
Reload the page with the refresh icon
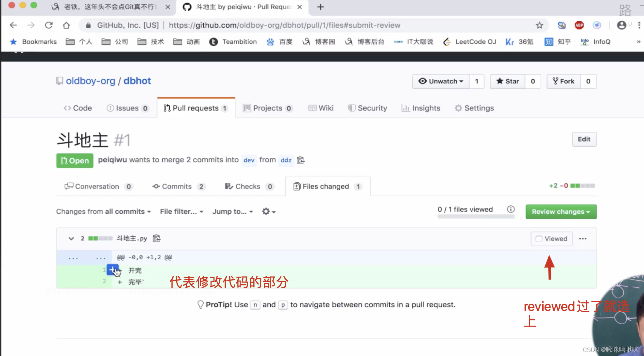pos(49,25)
